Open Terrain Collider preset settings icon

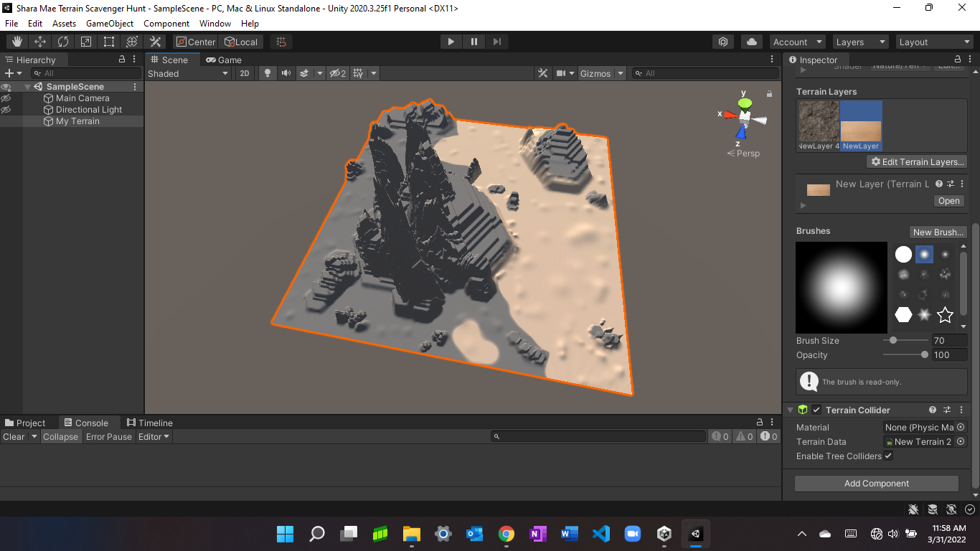tap(947, 410)
